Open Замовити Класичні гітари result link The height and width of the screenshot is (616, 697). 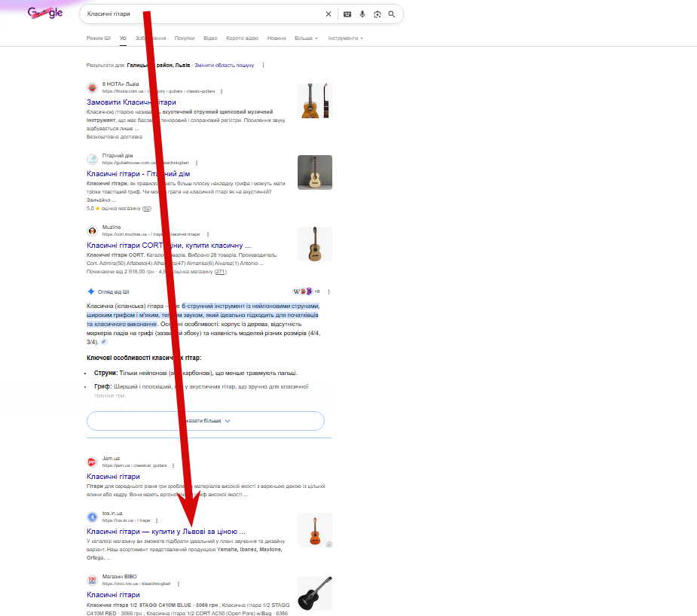click(131, 102)
